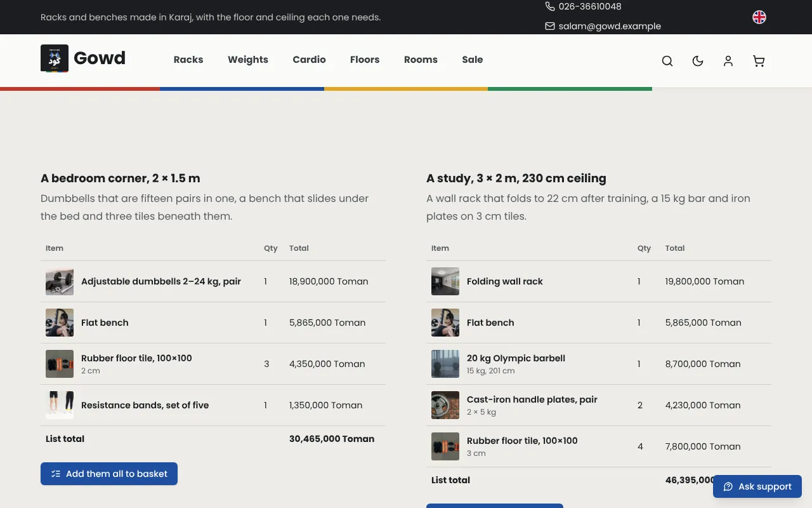This screenshot has height=508, width=812.
Task: Click Add them all to basket
Action: [109, 474]
